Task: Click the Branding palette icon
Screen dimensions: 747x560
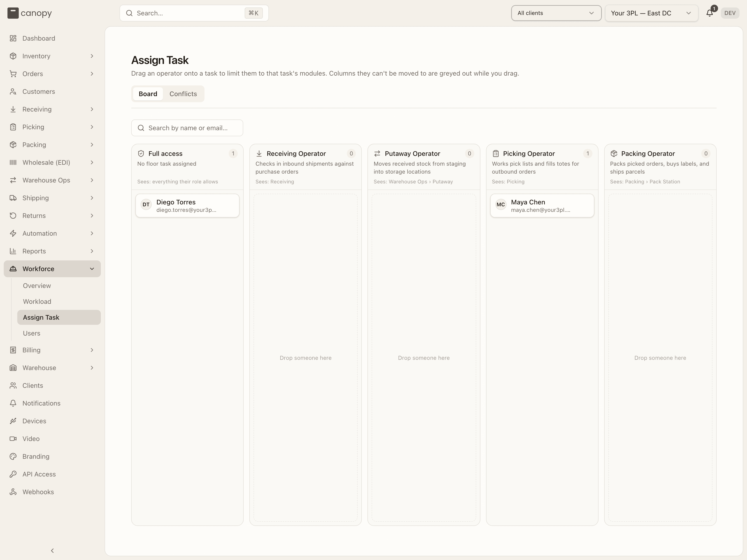Action: (x=13, y=456)
